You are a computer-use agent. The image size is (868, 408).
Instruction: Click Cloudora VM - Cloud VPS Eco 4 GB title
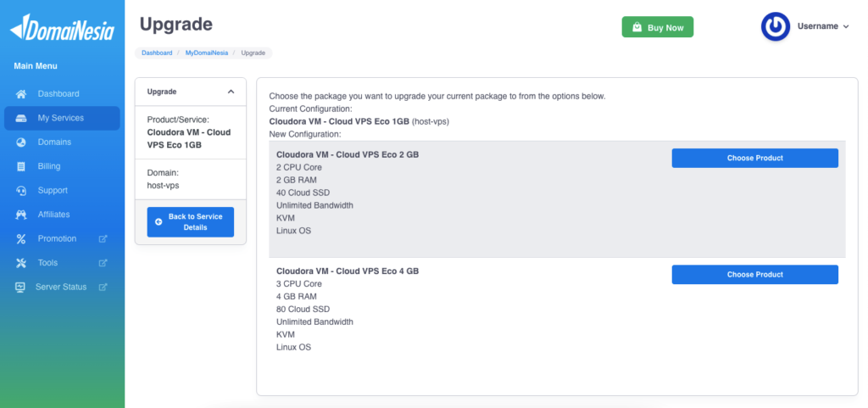348,271
